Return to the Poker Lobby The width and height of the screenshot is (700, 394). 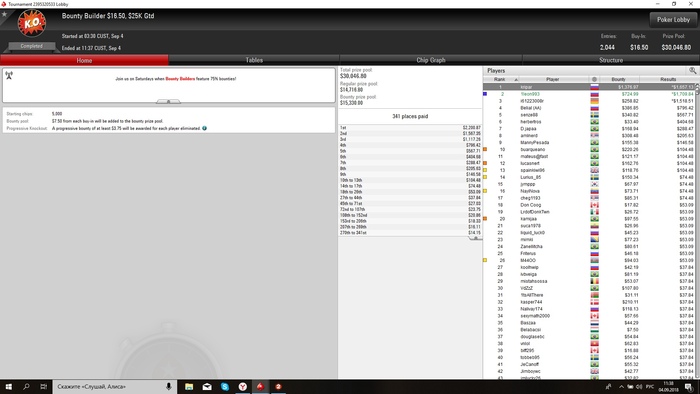[673, 20]
